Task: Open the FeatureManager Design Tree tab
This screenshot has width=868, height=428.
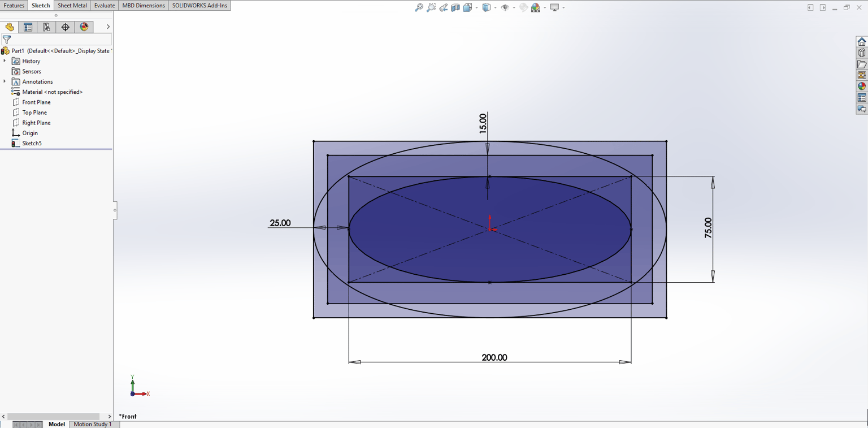Action: click(x=10, y=27)
